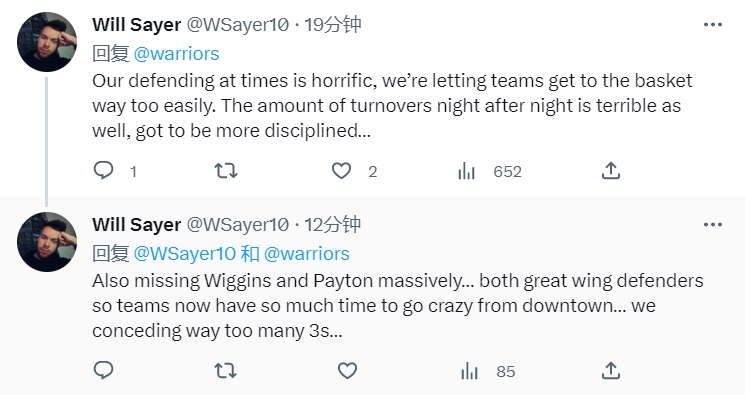
Task: Open Will Sayer profile from first tweet name
Action: 137,24
